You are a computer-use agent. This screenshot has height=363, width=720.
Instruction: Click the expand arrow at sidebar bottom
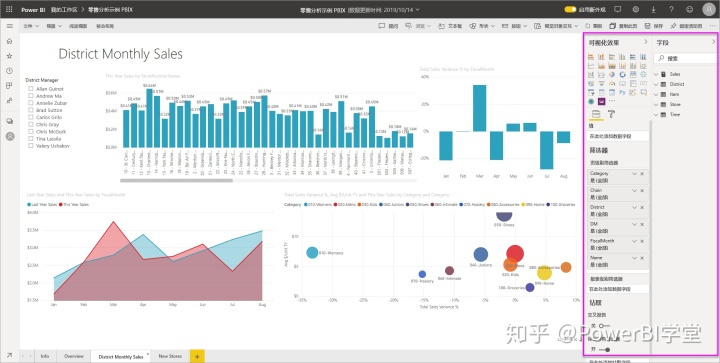[x=9, y=355]
